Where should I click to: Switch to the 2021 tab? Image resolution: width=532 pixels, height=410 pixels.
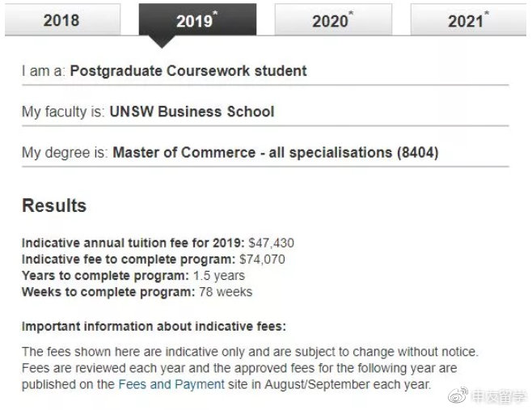pyautogui.click(x=468, y=19)
